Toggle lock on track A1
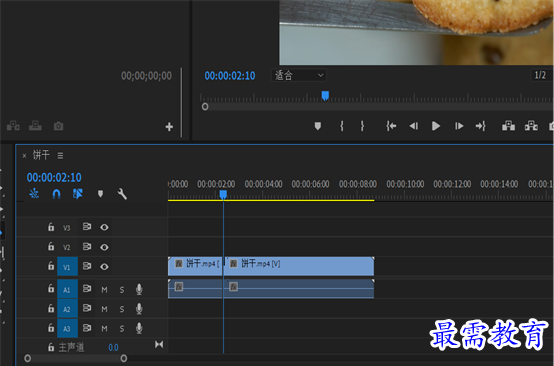 tap(51, 288)
